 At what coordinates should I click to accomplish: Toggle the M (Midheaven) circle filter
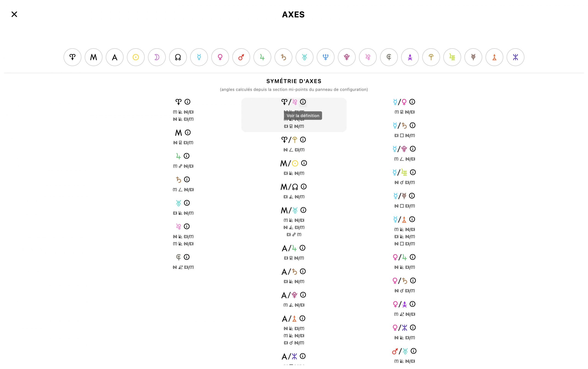tap(93, 57)
